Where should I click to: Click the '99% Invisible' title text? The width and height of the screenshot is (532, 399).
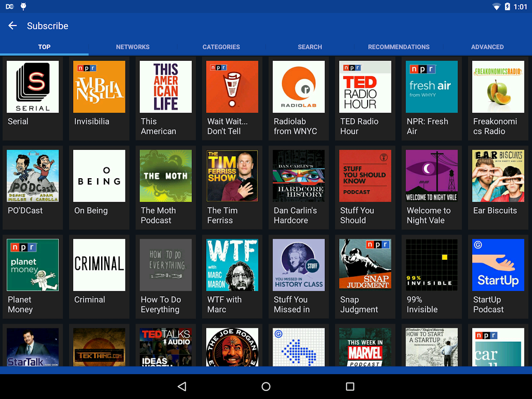coord(422,305)
